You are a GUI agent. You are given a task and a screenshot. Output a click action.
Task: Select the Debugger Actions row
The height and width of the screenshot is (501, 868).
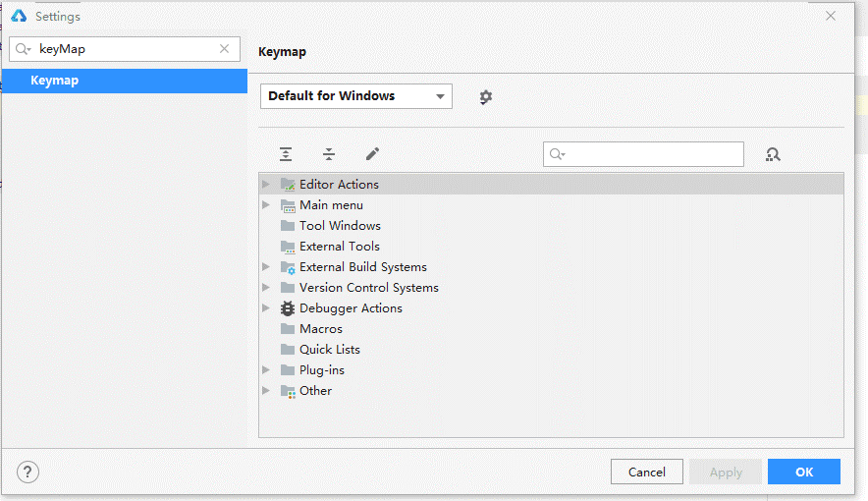(552, 307)
